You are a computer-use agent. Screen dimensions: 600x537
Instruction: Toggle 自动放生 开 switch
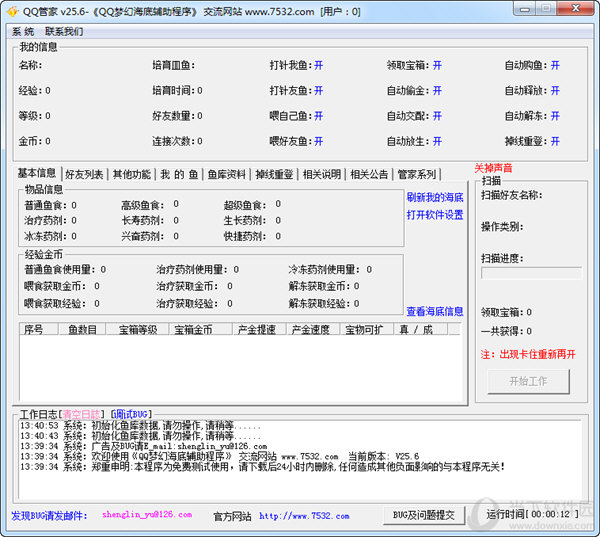[x=437, y=142]
